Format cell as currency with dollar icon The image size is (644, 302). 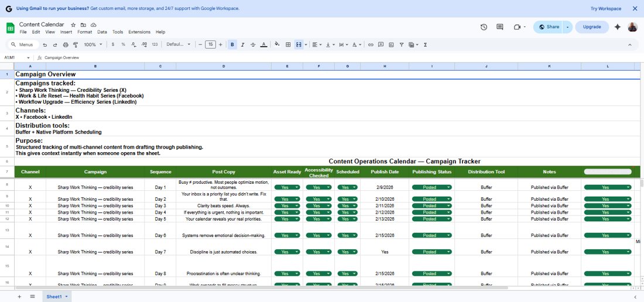[113, 44]
